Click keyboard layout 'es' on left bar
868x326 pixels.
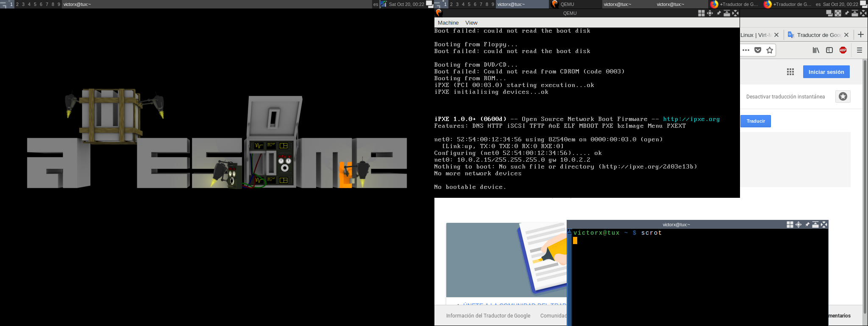[376, 4]
